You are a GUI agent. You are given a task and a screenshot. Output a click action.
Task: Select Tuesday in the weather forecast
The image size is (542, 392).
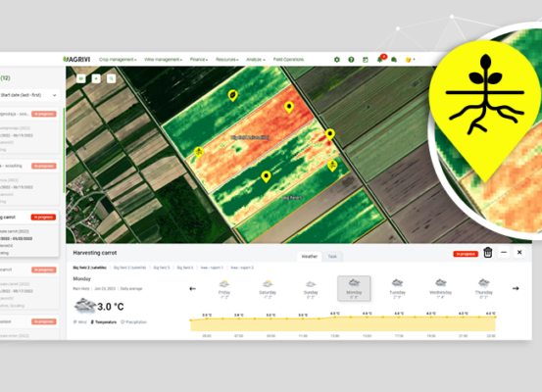397,288
